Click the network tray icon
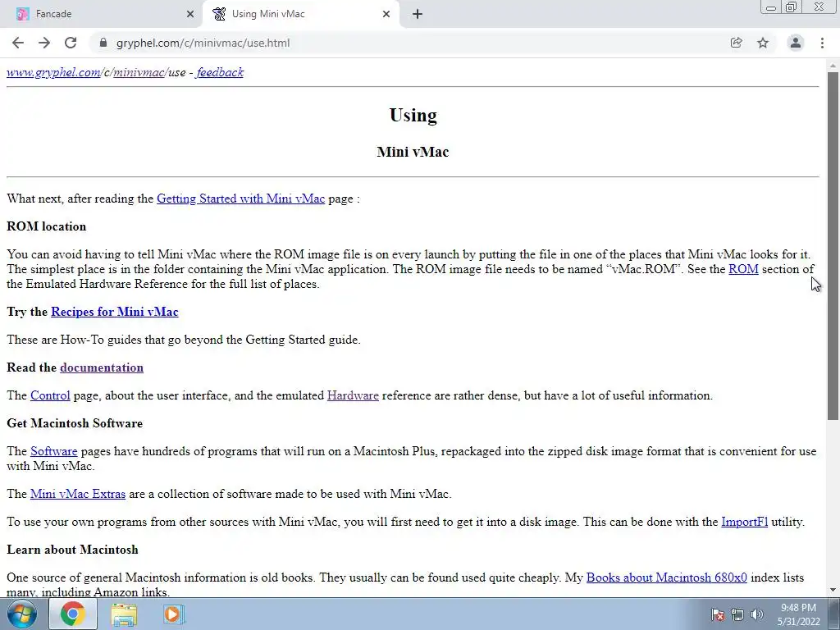This screenshot has width=840, height=630. pos(737,614)
